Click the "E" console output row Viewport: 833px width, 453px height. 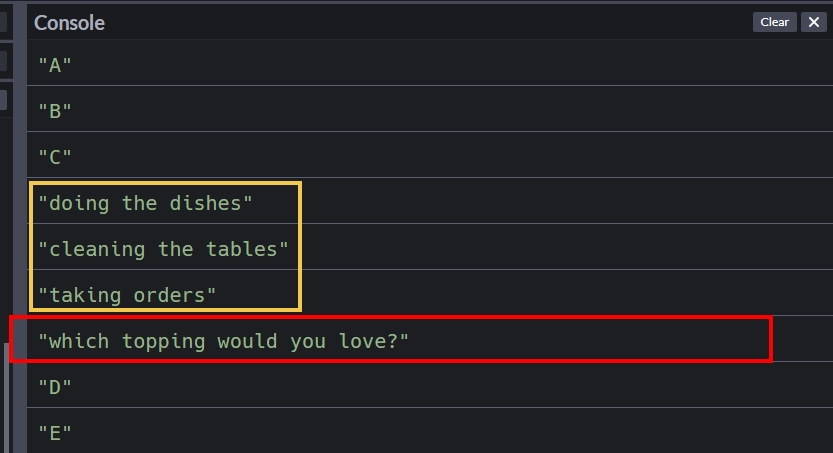55,433
